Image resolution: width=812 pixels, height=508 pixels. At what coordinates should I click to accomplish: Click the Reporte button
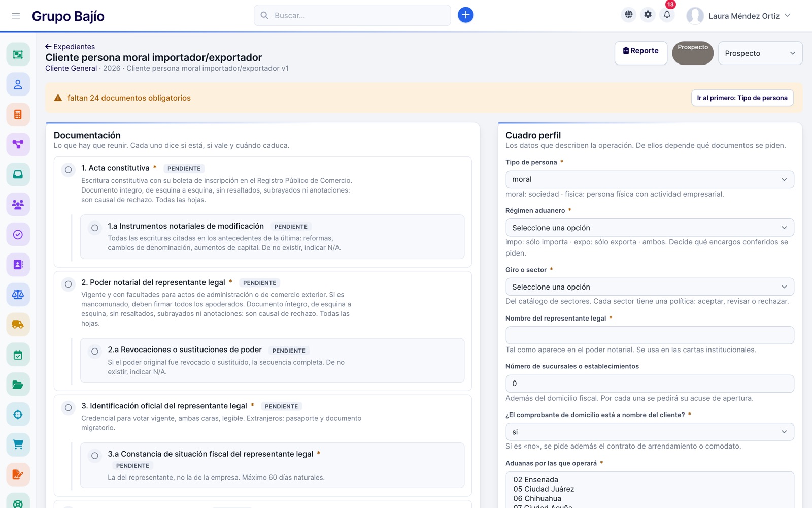[641, 53]
